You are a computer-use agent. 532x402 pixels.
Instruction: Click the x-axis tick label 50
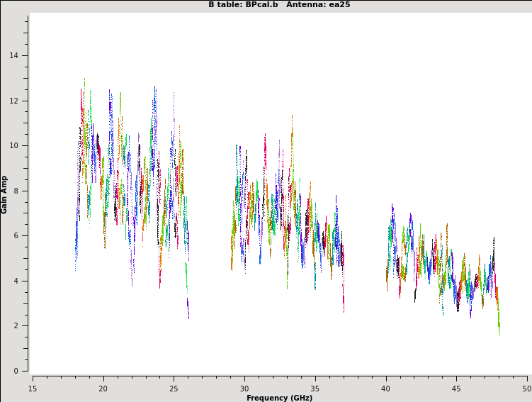pos(526,389)
